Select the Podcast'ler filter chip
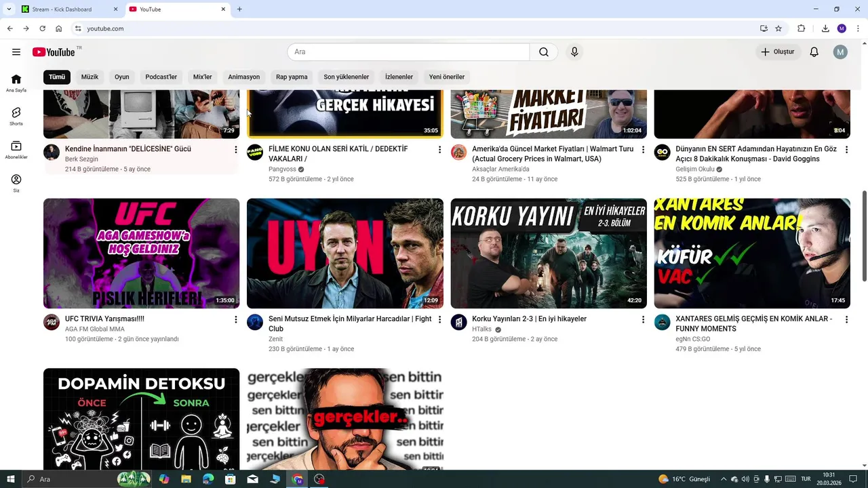 click(161, 77)
